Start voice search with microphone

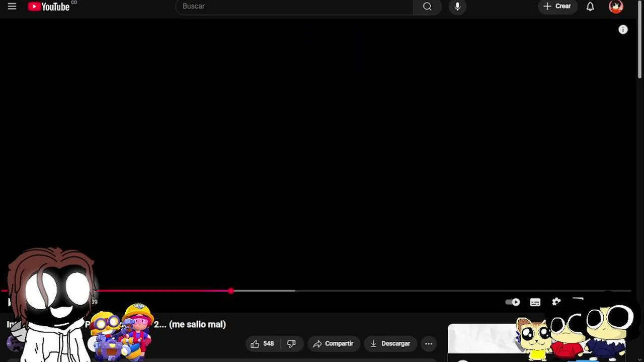[x=457, y=7]
